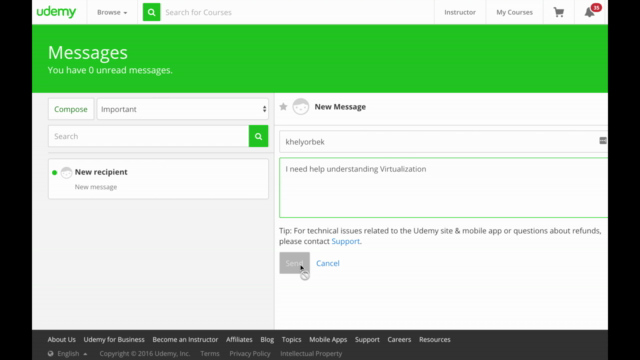
Task: Open Udemy for Business footer link
Action: tap(114, 340)
